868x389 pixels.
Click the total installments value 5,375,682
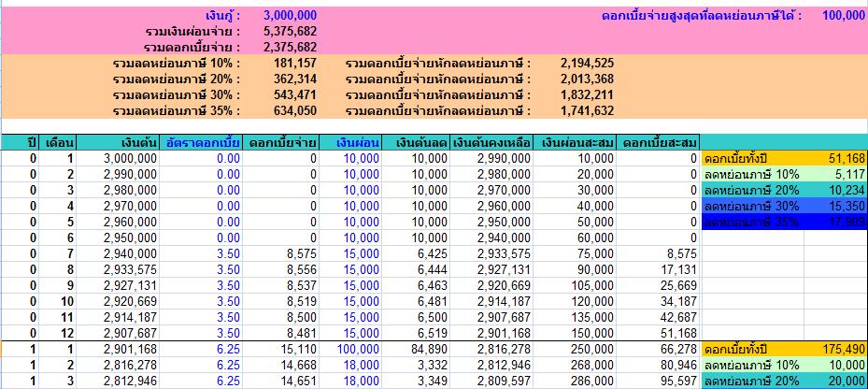click(291, 32)
